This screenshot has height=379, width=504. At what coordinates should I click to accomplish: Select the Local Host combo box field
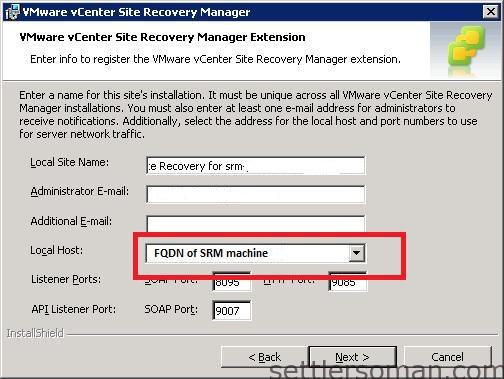pos(255,253)
